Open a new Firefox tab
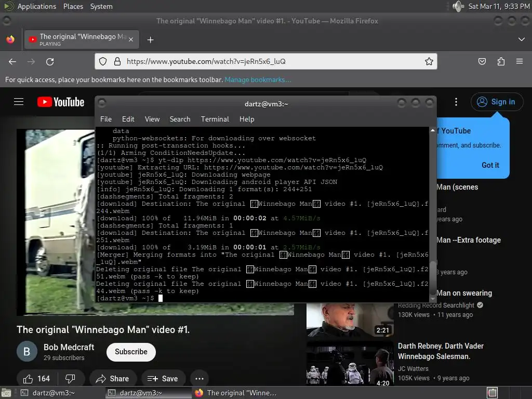 coord(150,40)
